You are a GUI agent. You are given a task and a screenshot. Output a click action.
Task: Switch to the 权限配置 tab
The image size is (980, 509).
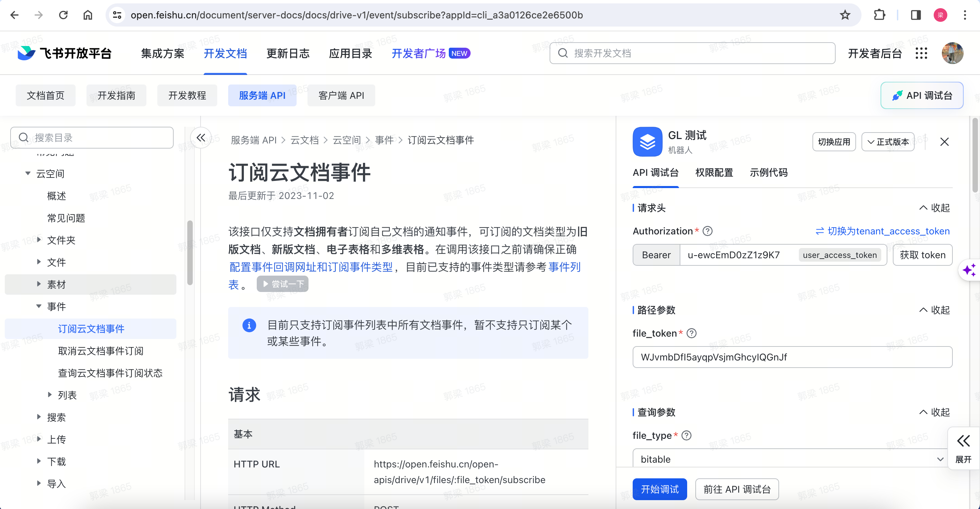coord(714,172)
